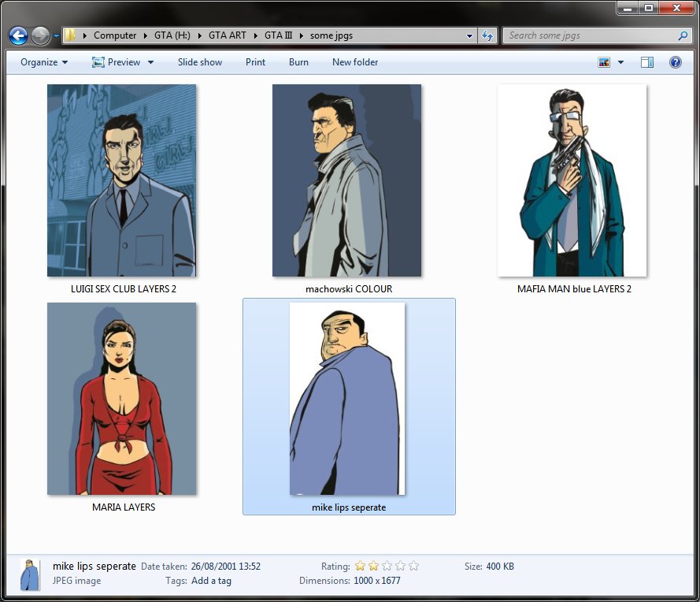
Task: Create a New folder
Action: coord(355,62)
